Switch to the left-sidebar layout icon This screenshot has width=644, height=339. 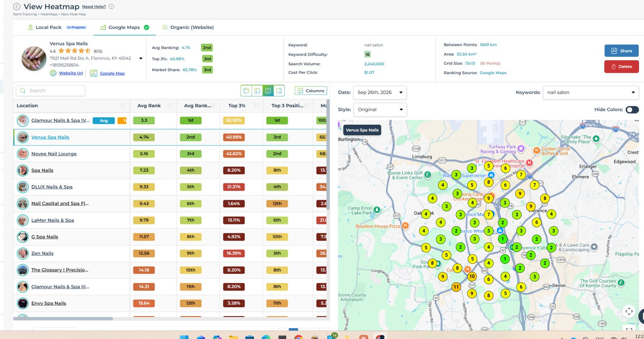click(257, 91)
